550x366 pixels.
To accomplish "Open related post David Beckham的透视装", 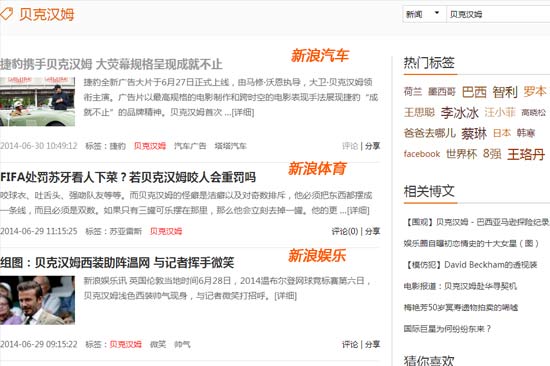I will 471,265.
